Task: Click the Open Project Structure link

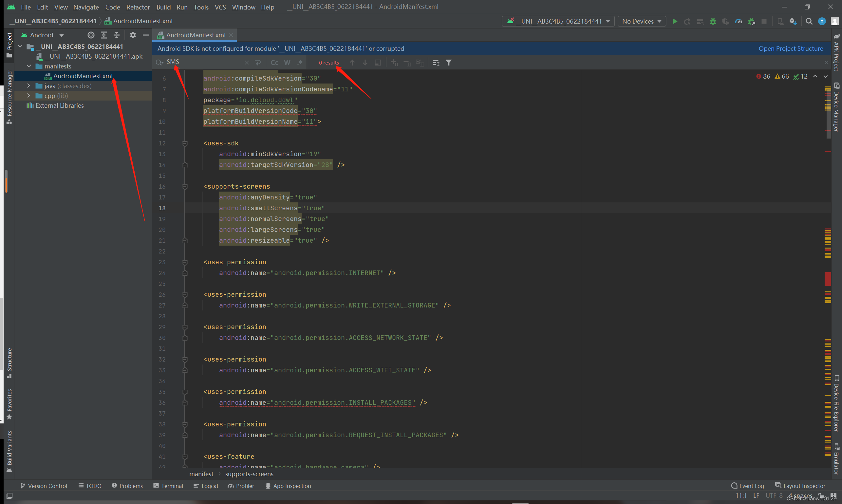Action: point(790,48)
